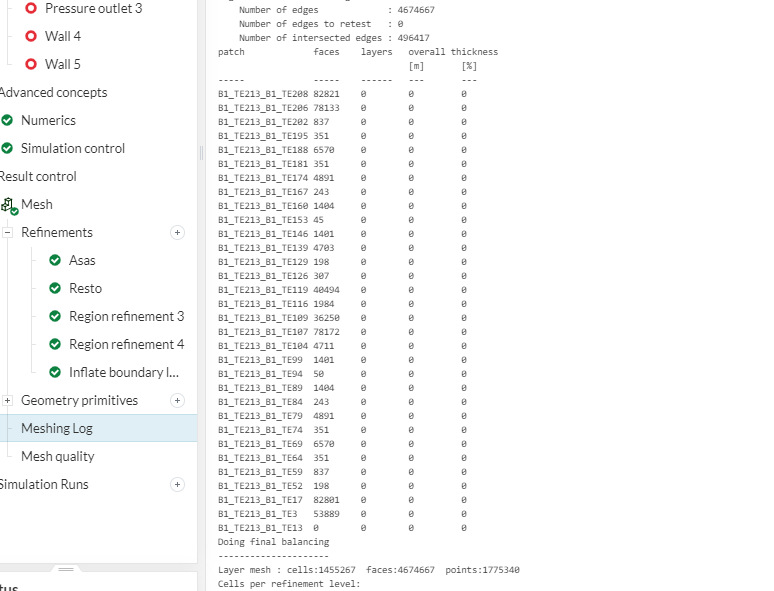Click the red status icon beside Wall 4
The image size is (774, 591).
31,36
